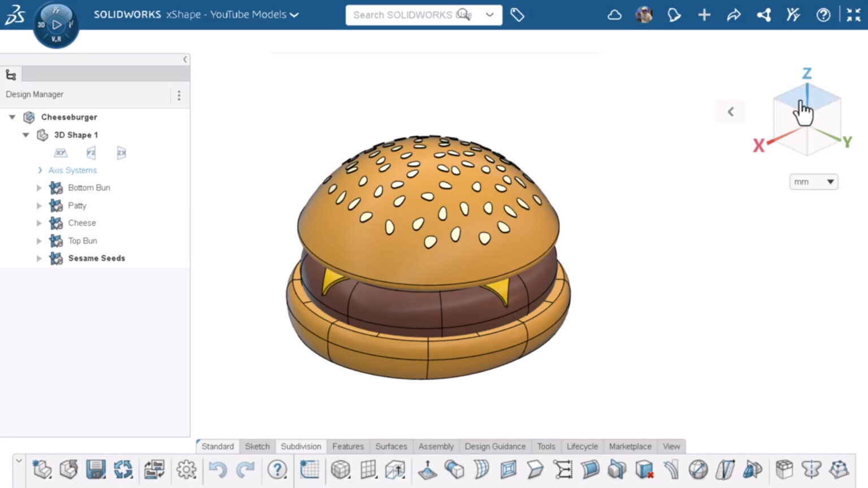Switch to the Features tab
This screenshot has width=868, height=488.
coord(348,446)
